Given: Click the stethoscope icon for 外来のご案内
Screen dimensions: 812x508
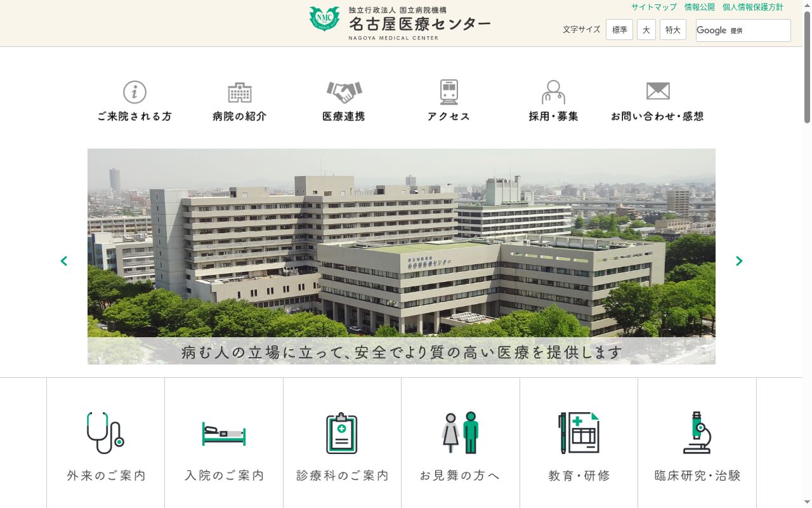Looking at the screenshot, I should [x=105, y=432].
